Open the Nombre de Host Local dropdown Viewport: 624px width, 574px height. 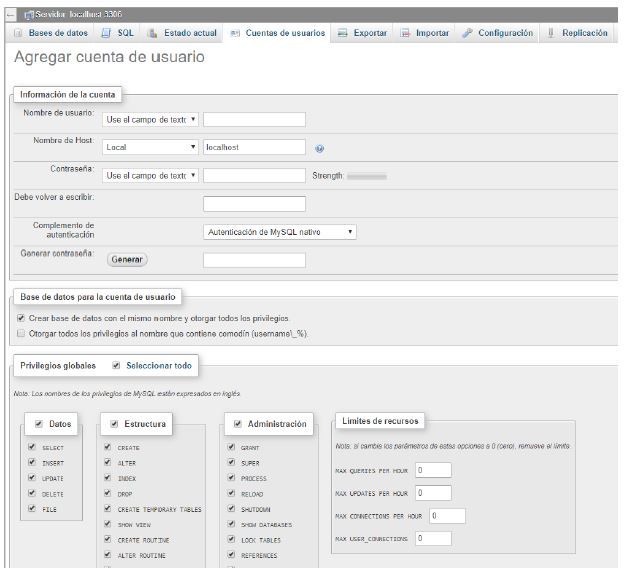coord(150,147)
